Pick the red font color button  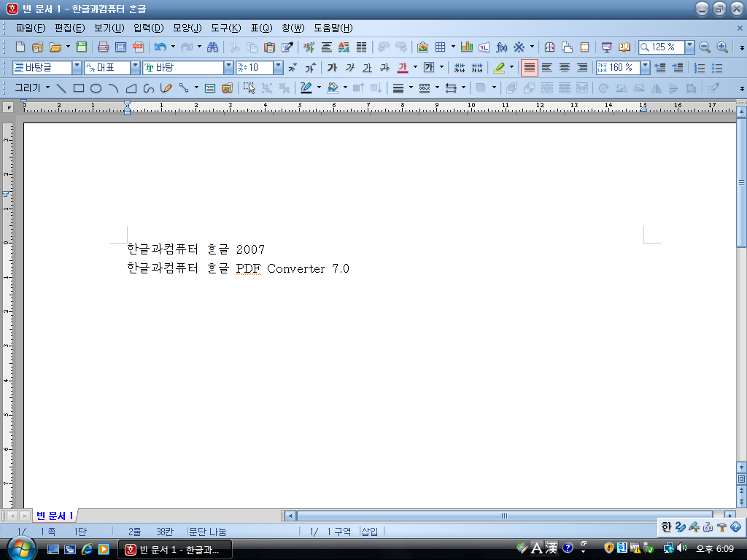pos(403,68)
